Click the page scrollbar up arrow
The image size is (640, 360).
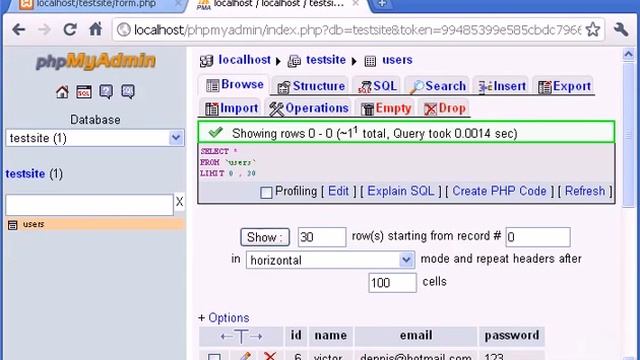click(x=629, y=55)
